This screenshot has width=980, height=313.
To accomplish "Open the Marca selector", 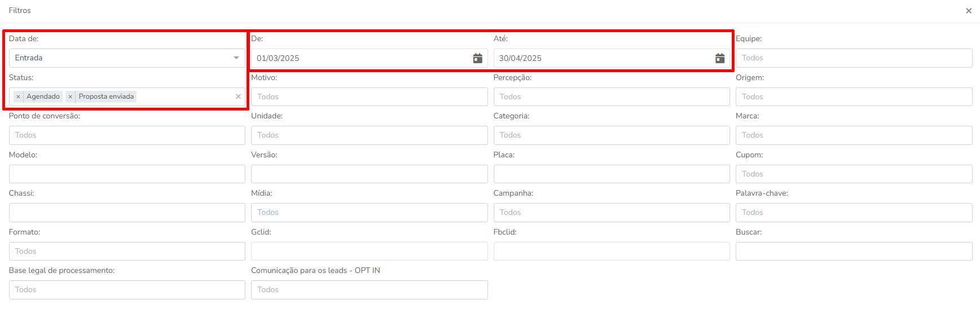I will pyautogui.click(x=854, y=135).
